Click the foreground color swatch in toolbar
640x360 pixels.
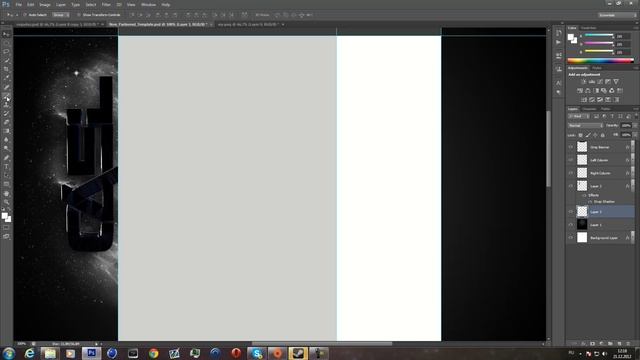[x=4, y=216]
